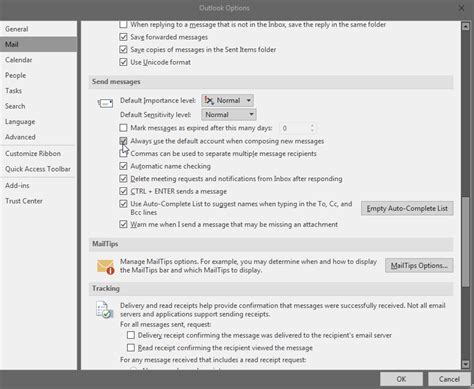Click 'For all messages sent, request:' text
This screenshot has height=389, width=474.
165,324
